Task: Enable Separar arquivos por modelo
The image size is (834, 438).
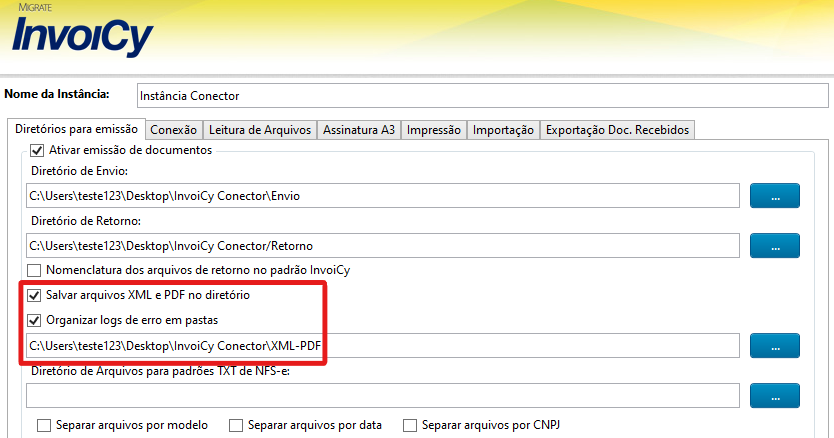Action: (44, 425)
